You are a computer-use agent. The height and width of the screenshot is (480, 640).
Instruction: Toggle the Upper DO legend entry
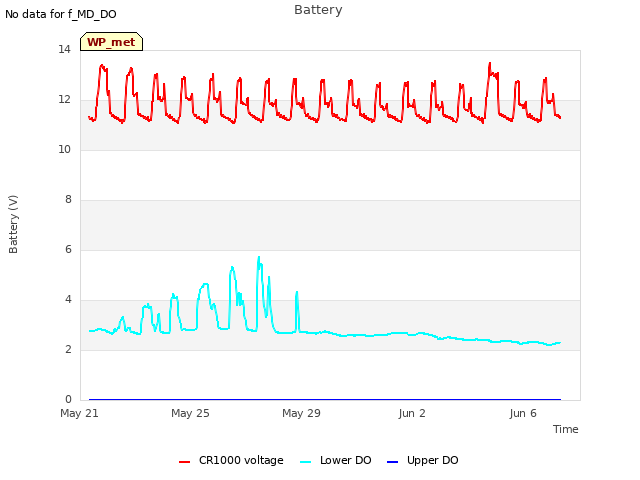point(422,460)
